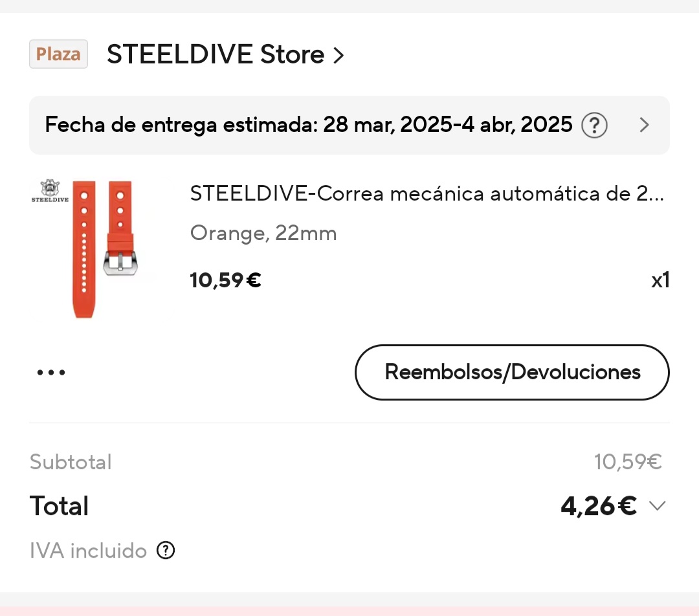Click the help icon next to IVA incluido
699x616 pixels.
pos(166,551)
